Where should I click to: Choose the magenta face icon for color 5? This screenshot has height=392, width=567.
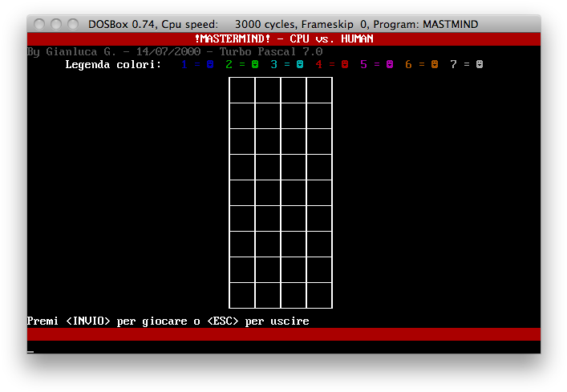point(390,64)
